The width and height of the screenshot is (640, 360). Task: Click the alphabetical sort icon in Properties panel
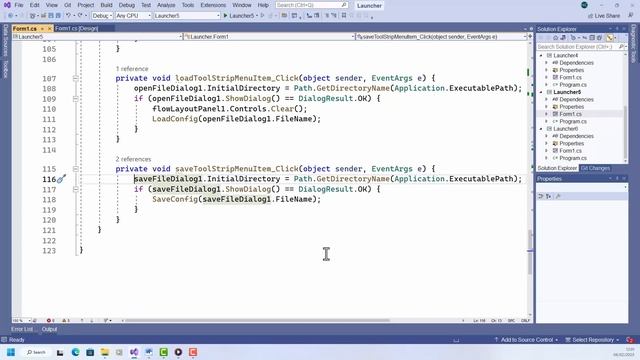coord(549,196)
